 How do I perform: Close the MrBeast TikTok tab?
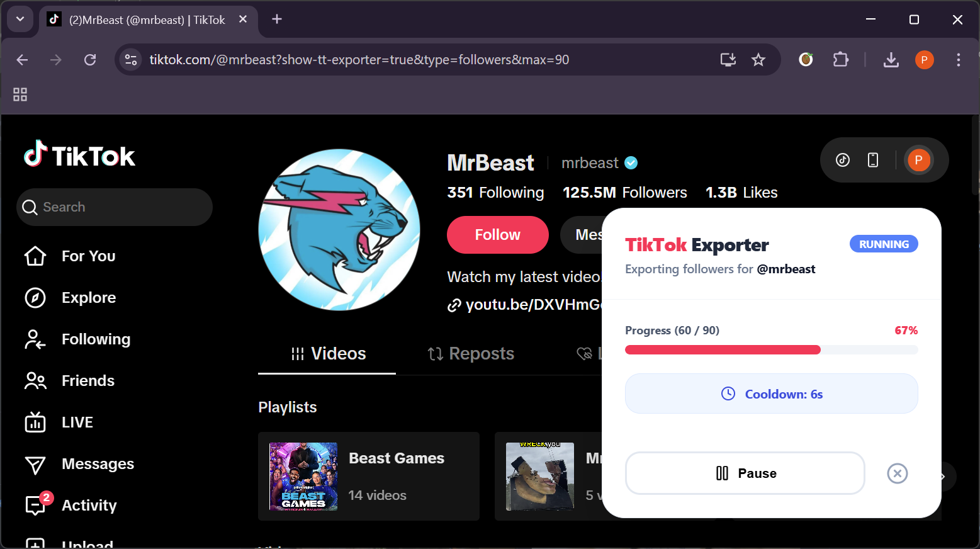point(243,20)
